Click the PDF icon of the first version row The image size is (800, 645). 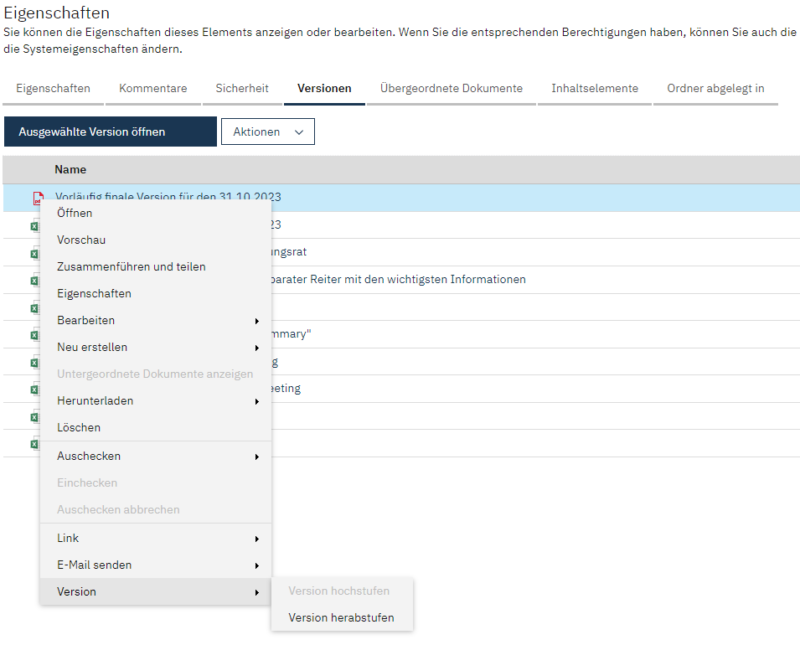click(x=38, y=198)
